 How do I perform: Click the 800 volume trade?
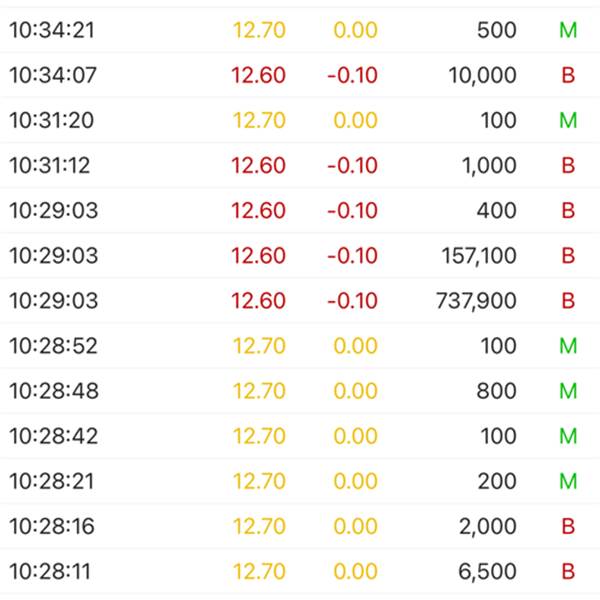point(497,390)
